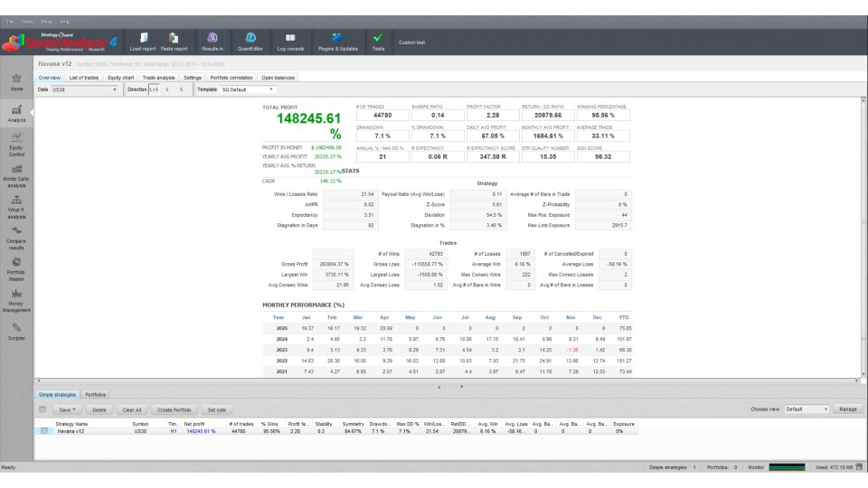Switch to the Open balances tab
The width and height of the screenshot is (868, 488).
pos(278,78)
